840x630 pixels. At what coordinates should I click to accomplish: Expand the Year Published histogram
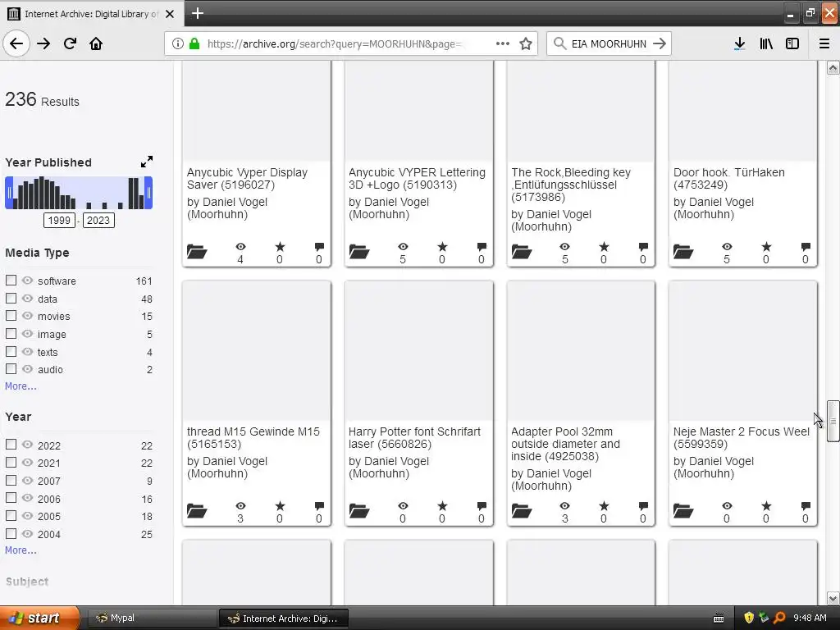point(146,162)
